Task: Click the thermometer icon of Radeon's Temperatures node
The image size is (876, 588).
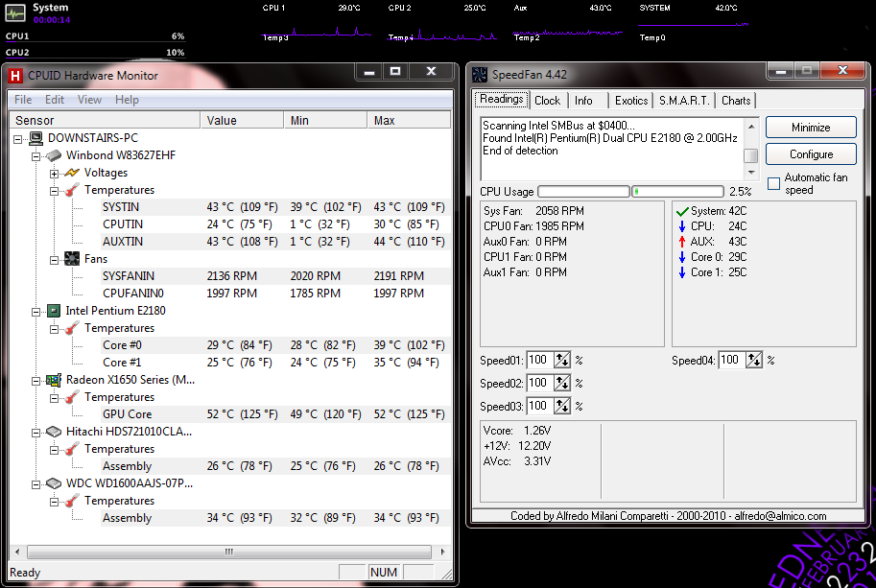Action: 72,397
